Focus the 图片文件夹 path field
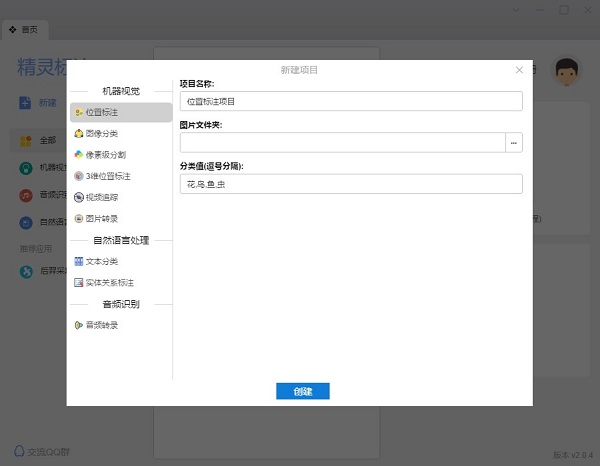This screenshot has height=466, width=600. 342,143
